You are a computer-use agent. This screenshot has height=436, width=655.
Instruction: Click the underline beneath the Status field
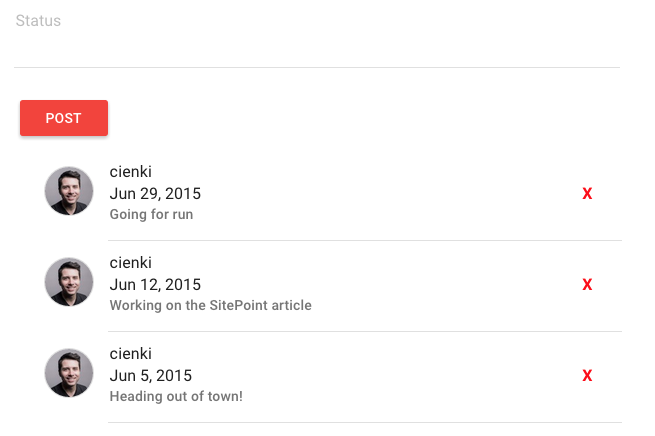click(317, 67)
